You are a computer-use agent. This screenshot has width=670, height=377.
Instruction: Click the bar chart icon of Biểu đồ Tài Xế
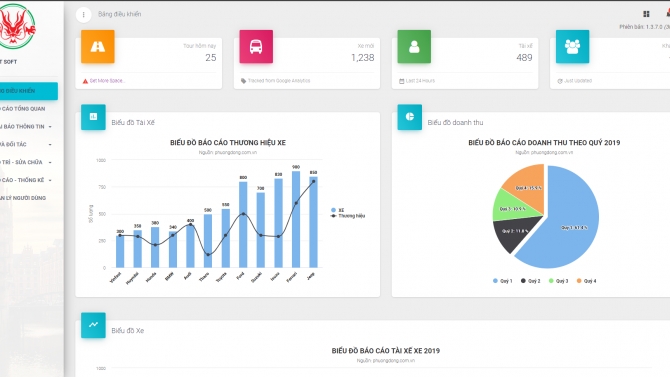click(93, 117)
